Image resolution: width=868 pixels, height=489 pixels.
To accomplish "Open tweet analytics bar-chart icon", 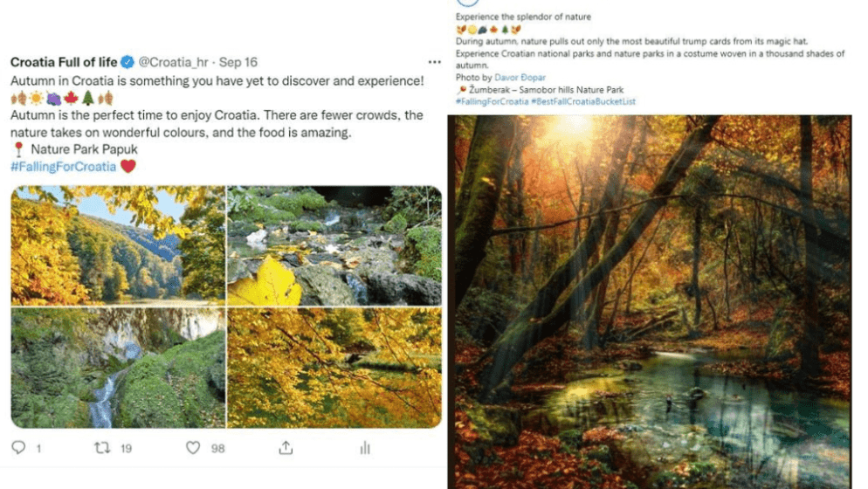I will click(x=364, y=448).
